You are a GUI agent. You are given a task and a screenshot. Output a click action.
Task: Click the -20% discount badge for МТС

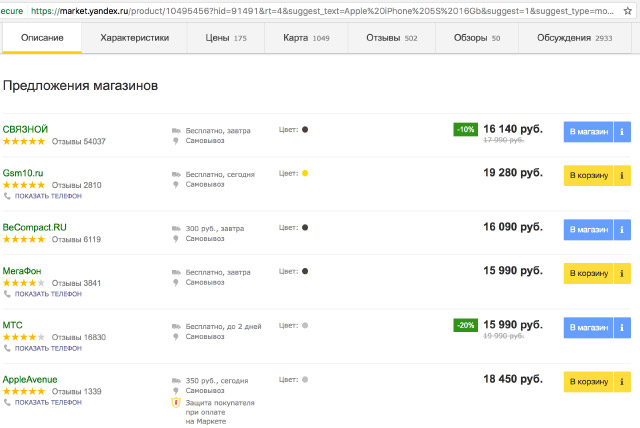click(465, 325)
